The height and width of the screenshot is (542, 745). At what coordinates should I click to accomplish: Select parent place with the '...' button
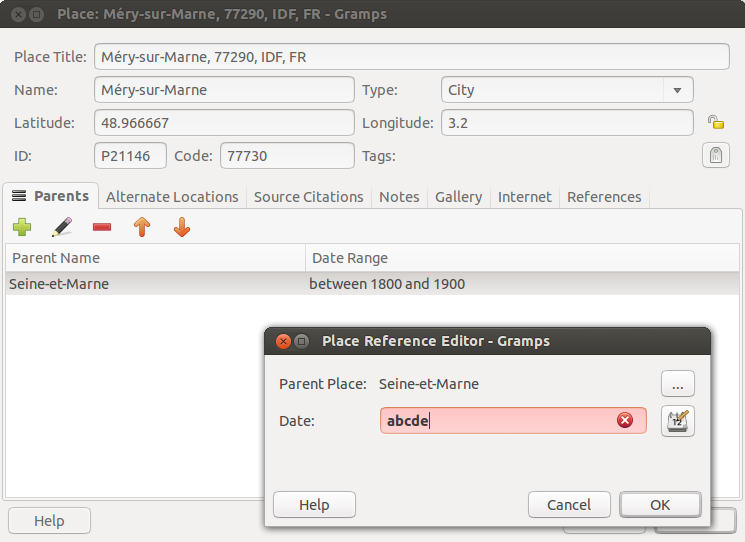(x=678, y=384)
